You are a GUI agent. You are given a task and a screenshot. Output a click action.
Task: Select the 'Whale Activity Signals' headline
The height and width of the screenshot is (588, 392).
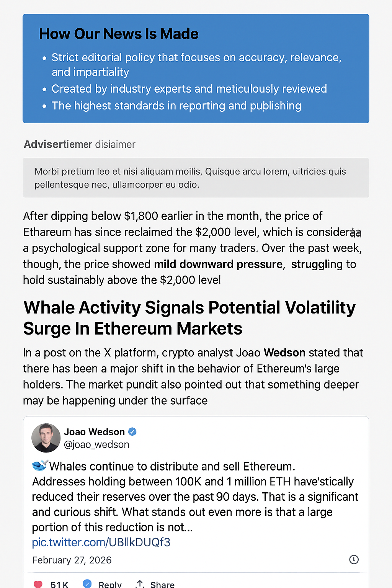189,317
